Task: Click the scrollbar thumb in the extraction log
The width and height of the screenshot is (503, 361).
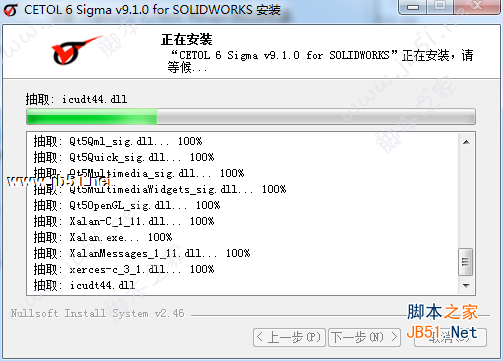Action: (x=466, y=262)
